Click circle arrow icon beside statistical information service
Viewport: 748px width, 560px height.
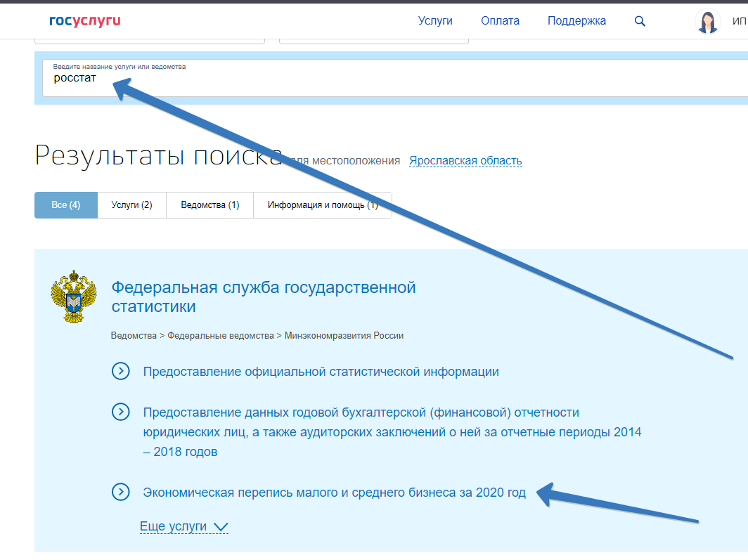click(121, 371)
